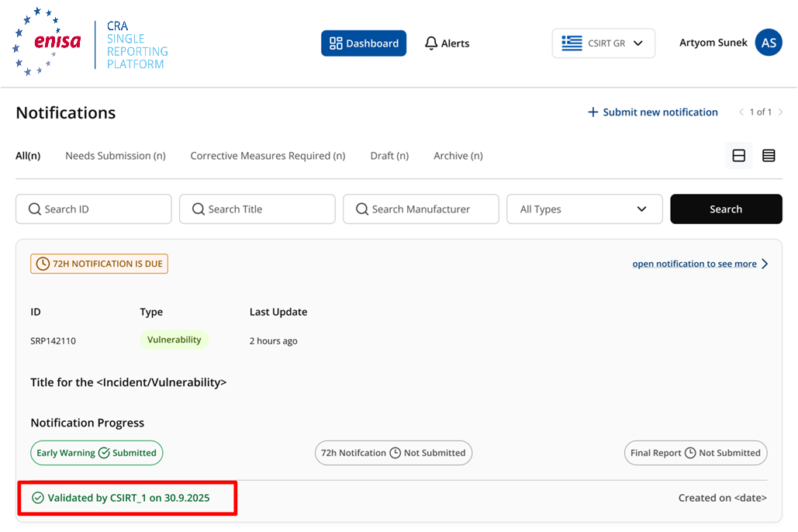Switch to list view layout icon

[x=769, y=156]
